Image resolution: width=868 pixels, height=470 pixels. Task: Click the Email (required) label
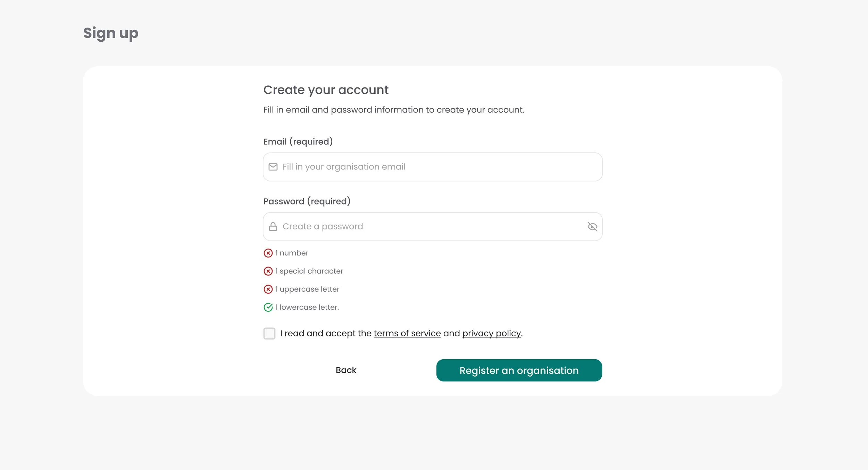(298, 142)
